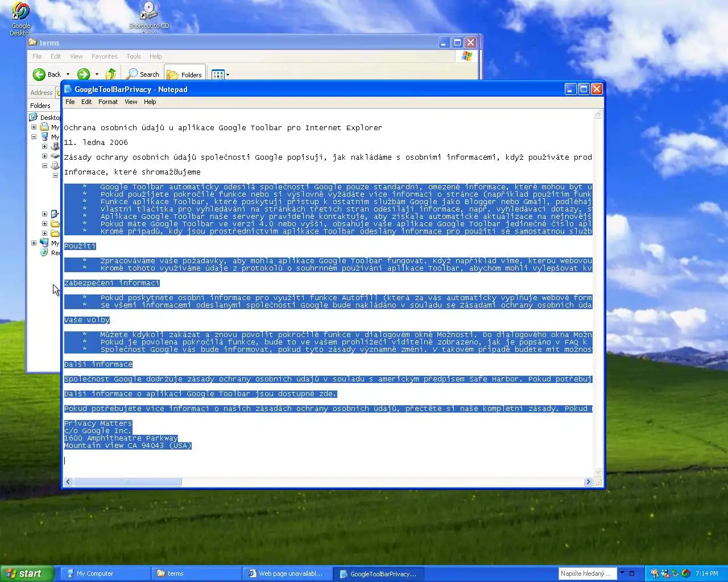This screenshot has height=582, width=728.
Task: Click the green Forward arrow in terms window
Action: pos(84,74)
